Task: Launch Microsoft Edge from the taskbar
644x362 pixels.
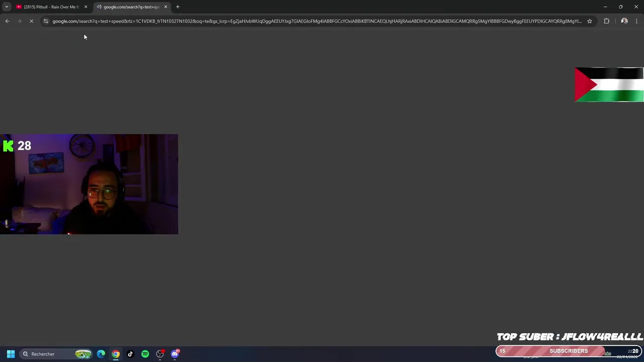Action: (101, 354)
